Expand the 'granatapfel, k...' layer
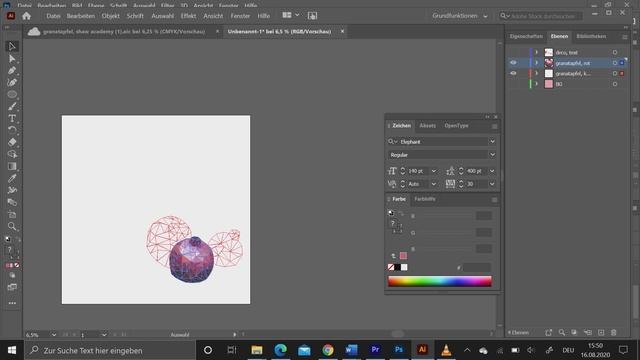Image resolution: width=640 pixels, height=360 pixels. 537,73
